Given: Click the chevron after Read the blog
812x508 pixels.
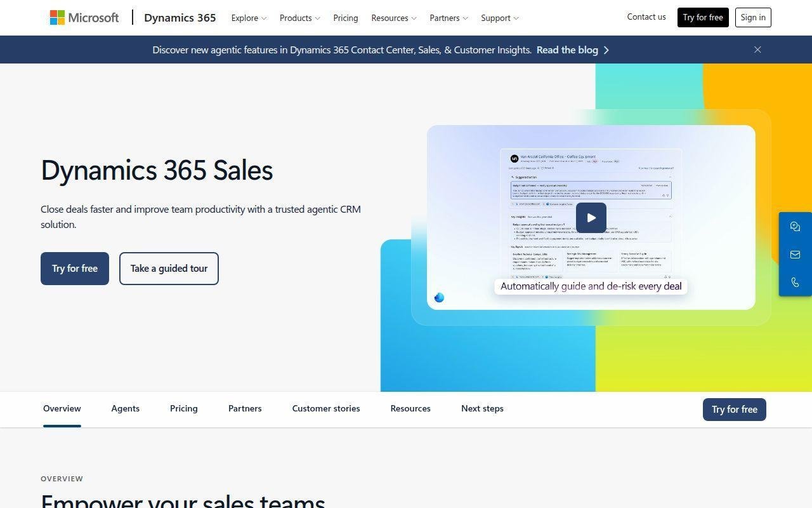Looking at the screenshot, I should [x=606, y=50].
